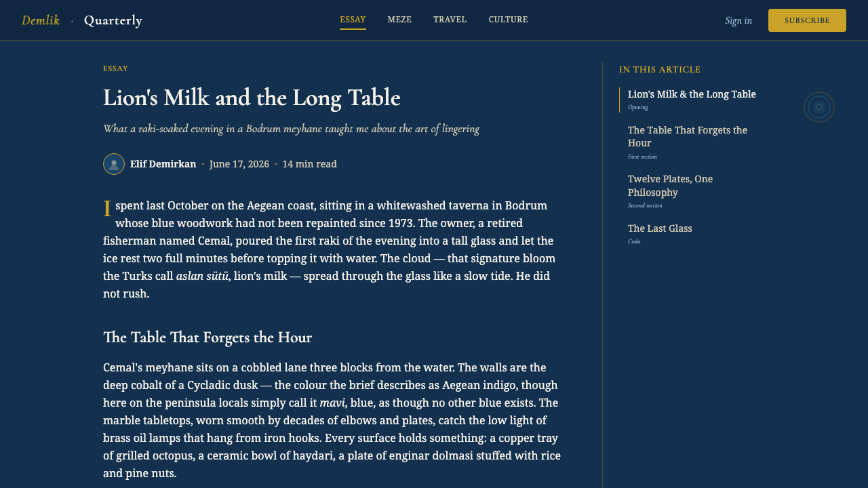Click the June 17, 2026 publication date

click(239, 164)
